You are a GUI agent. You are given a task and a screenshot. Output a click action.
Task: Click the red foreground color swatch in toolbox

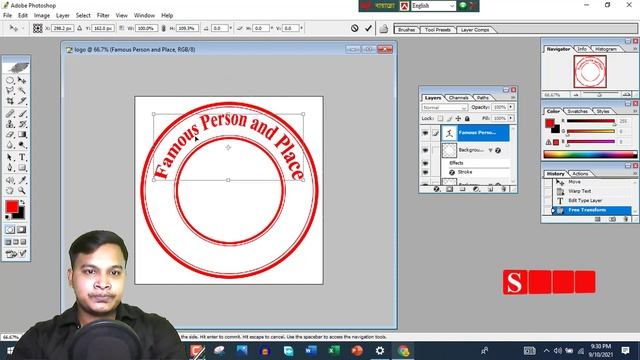(x=11, y=207)
